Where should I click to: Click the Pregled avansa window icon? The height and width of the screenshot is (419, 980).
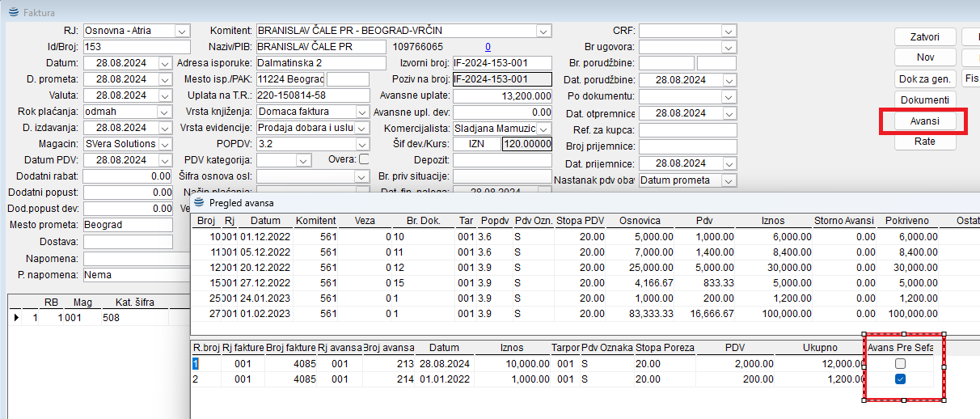pyautogui.click(x=199, y=201)
